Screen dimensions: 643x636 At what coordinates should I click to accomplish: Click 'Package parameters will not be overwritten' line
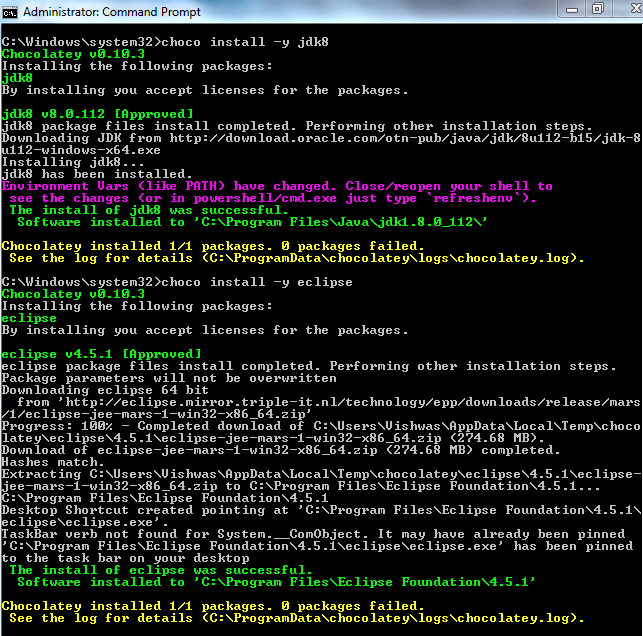point(169,378)
